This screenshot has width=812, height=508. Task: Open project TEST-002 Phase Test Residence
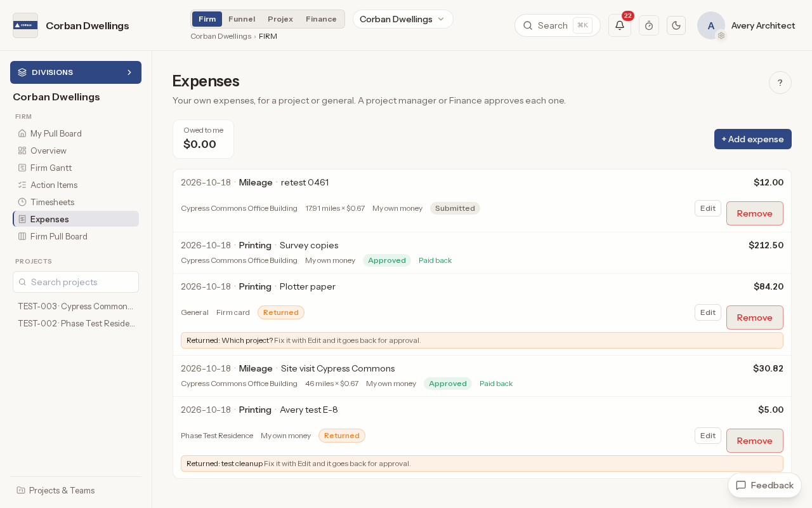(75, 323)
